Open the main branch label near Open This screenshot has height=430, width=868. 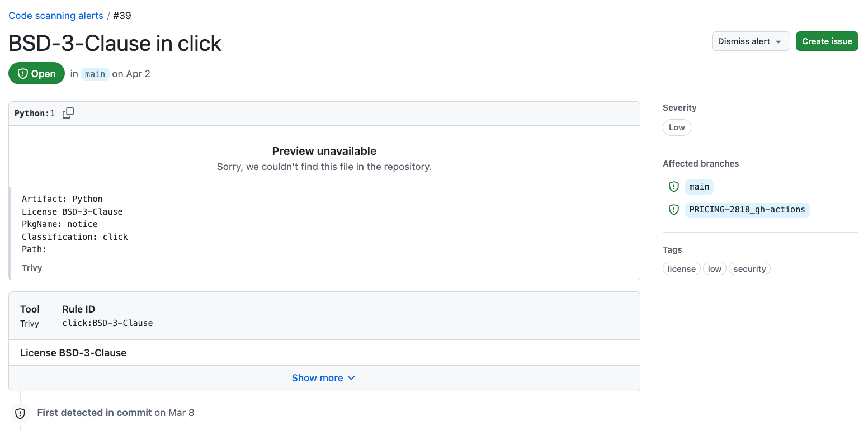pyautogui.click(x=95, y=74)
